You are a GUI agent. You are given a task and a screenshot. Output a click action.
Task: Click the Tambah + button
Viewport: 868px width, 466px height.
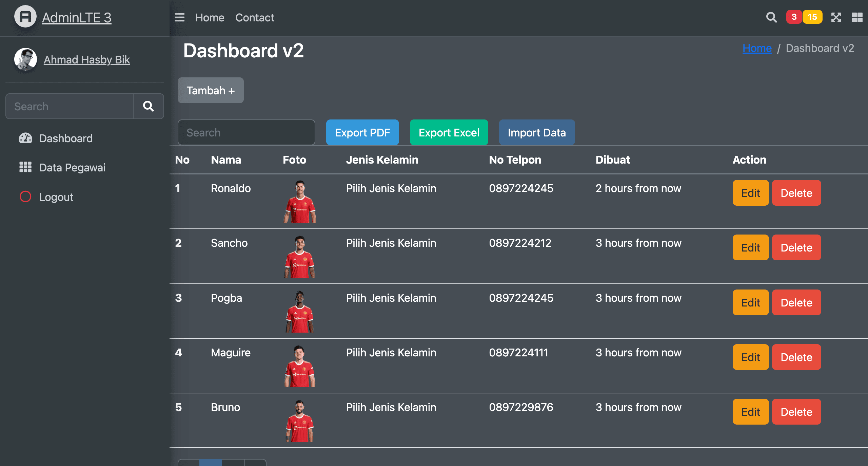(211, 90)
